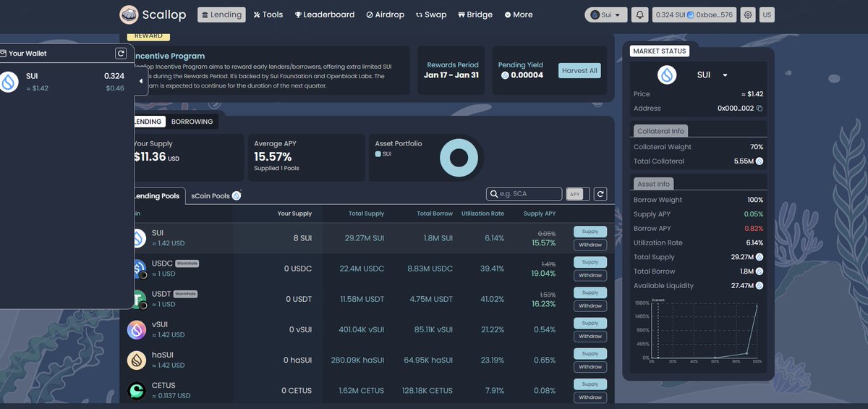The width and height of the screenshot is (868, 409).
Task: Click Supply for the vSUI pool
Action: (590, 323)
